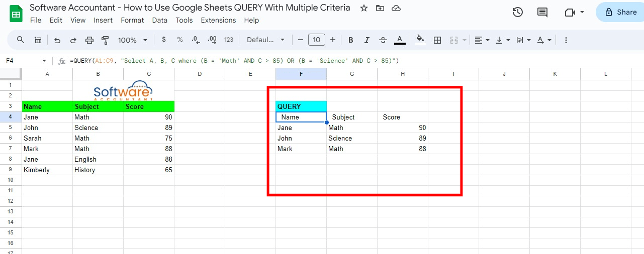The height and width of the screenshot is (254, 644).
Task: Open the vertical align dropdown
Action: click(503, 40)
